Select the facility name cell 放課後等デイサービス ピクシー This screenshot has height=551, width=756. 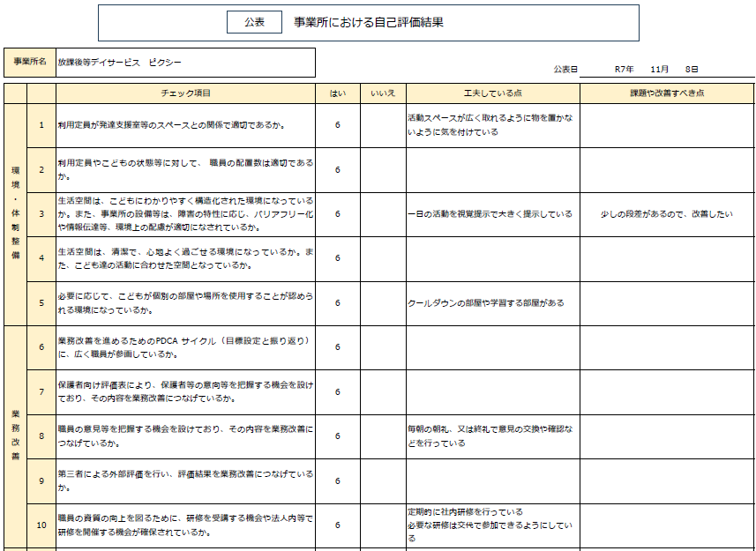click(185, 63)
